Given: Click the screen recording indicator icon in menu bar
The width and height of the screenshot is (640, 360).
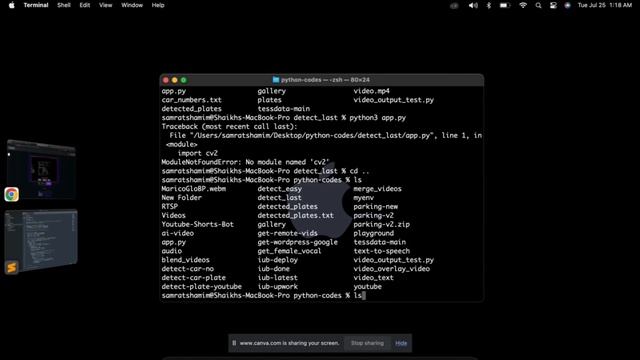Looking at the screenshot, I should (x=454, y=5).
